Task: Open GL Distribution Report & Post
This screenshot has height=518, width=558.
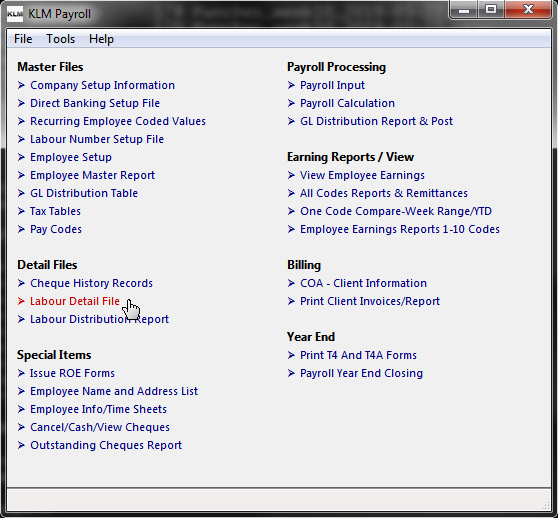Action: 377,121
